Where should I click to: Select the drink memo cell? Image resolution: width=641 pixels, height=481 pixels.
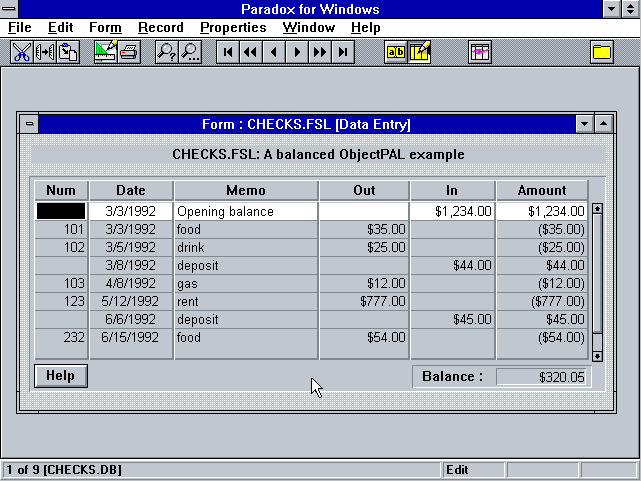point(246,247)
